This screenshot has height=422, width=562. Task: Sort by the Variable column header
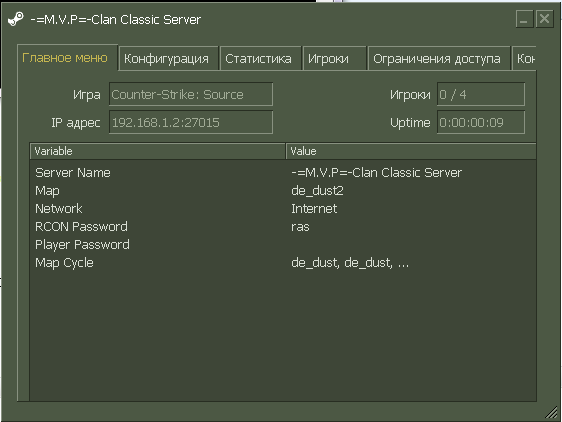pos(158,151)
